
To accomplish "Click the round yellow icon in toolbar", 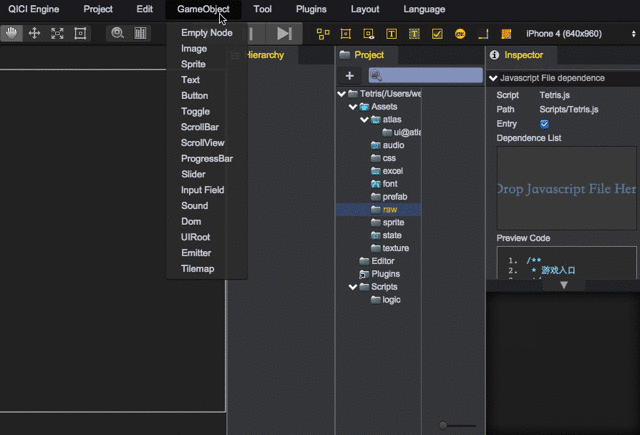I will point(460,33).
